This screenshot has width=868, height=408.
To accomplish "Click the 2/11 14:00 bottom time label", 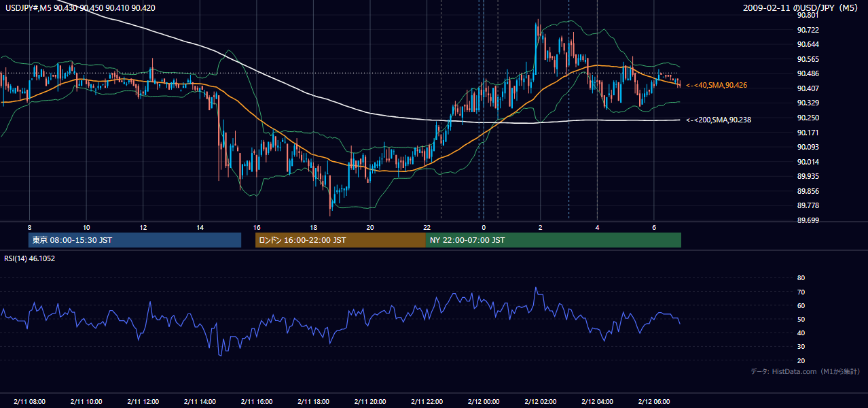I will point(200,402).
